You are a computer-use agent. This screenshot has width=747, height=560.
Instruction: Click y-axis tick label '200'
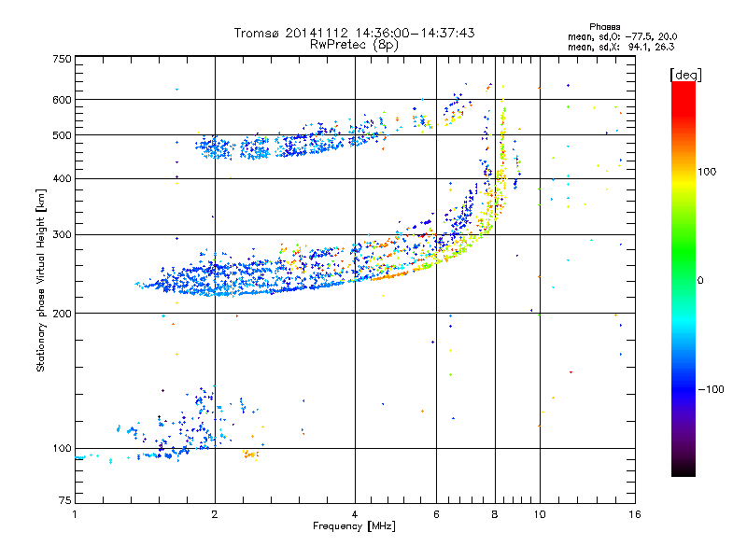(62, 314)
